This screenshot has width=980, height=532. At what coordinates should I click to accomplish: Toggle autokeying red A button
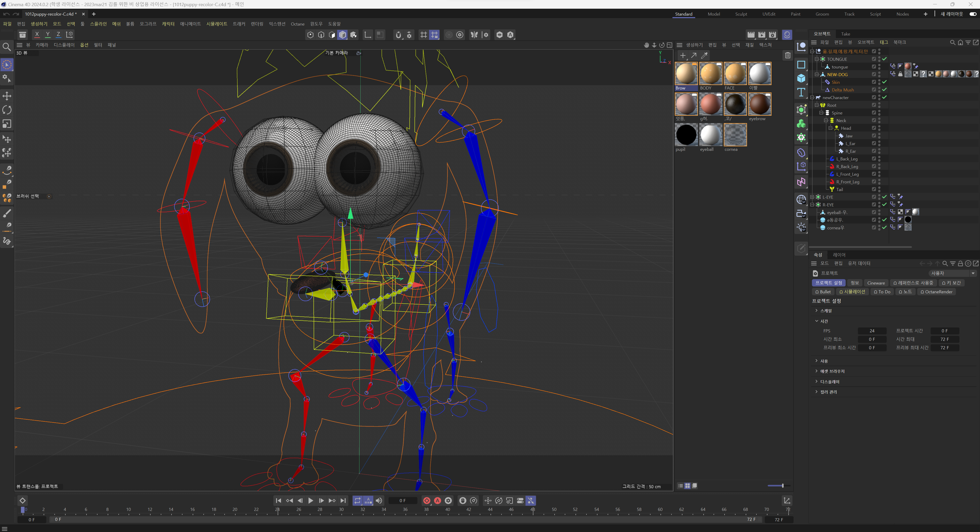pyautogui.click(x=437, y=500)
